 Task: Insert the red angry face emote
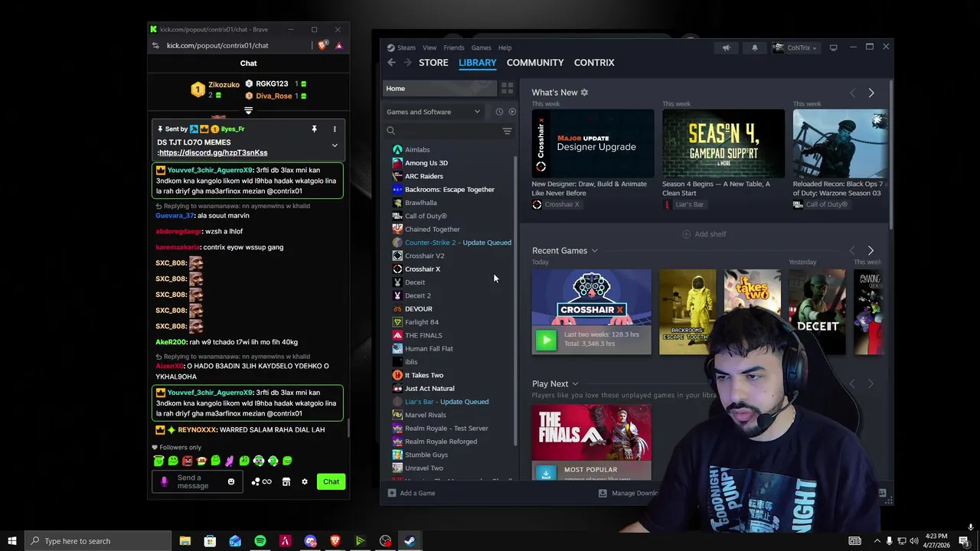[x=187, y=461]
